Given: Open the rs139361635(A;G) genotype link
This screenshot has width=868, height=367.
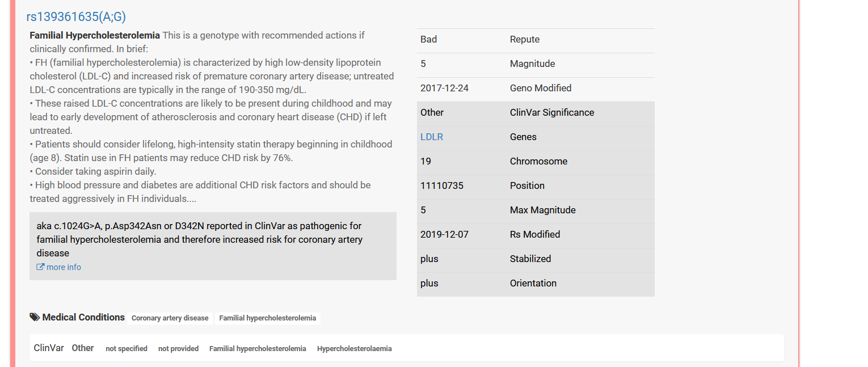Looking at the screenshot, I should pyautogui.click(x=76, y=16).
